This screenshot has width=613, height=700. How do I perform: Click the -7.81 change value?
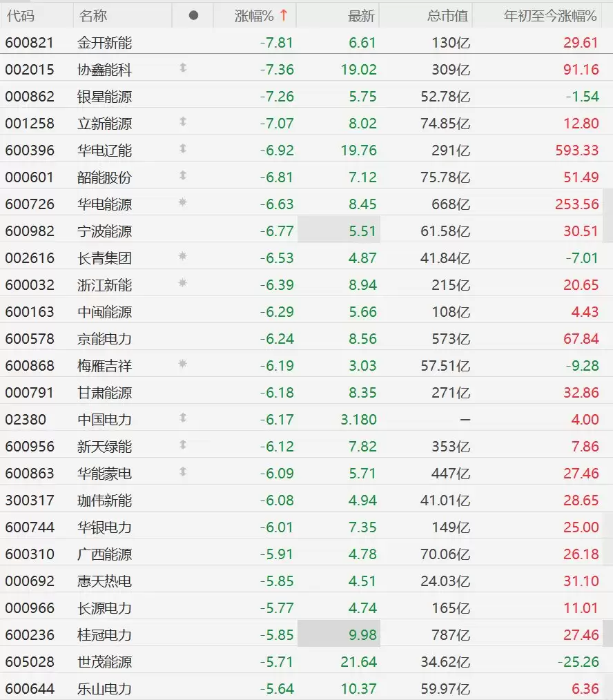[x=277, y=43]
